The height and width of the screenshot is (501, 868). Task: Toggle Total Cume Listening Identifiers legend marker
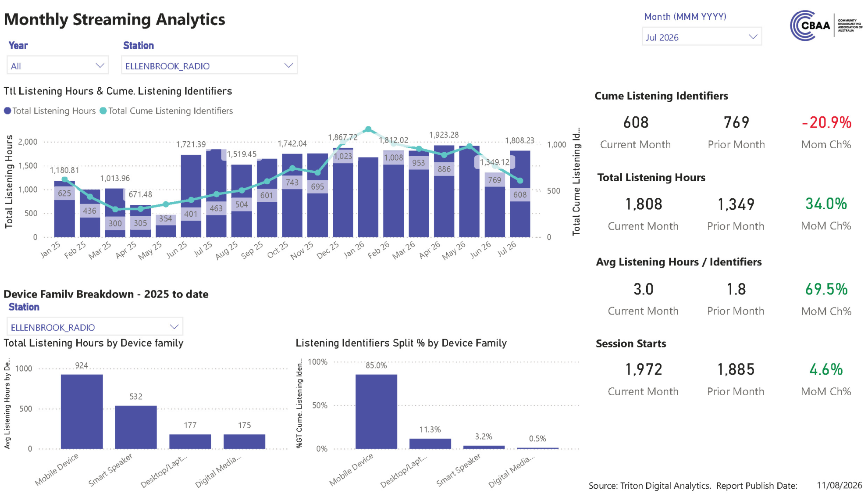click(103, 111)
